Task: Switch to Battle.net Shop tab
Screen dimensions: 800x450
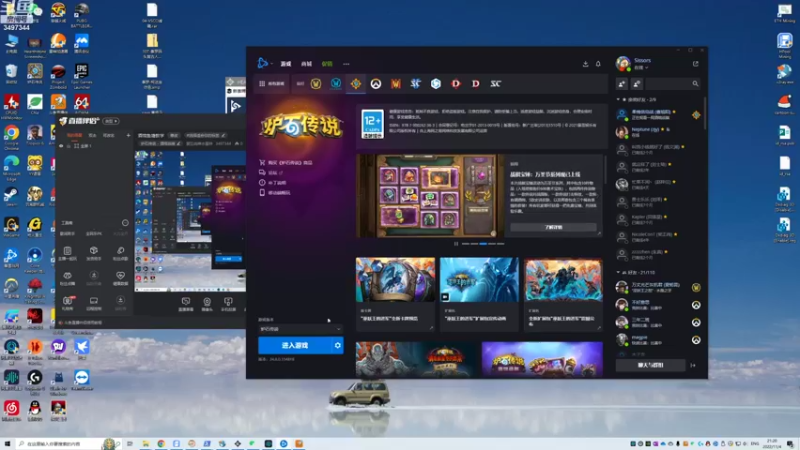Action: coord(306,64)
